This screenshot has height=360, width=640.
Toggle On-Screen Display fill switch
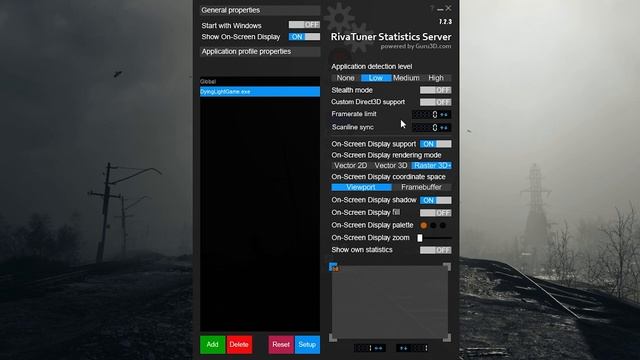436,213
